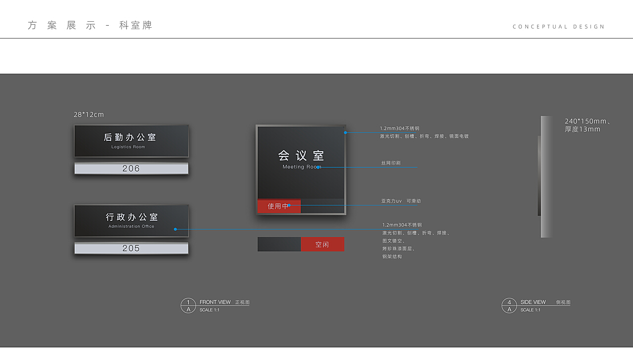Screen dimensions: 633x364
Task: Click the SIDE VIEW 侧视图 label
Action: (x=545, y=302)
